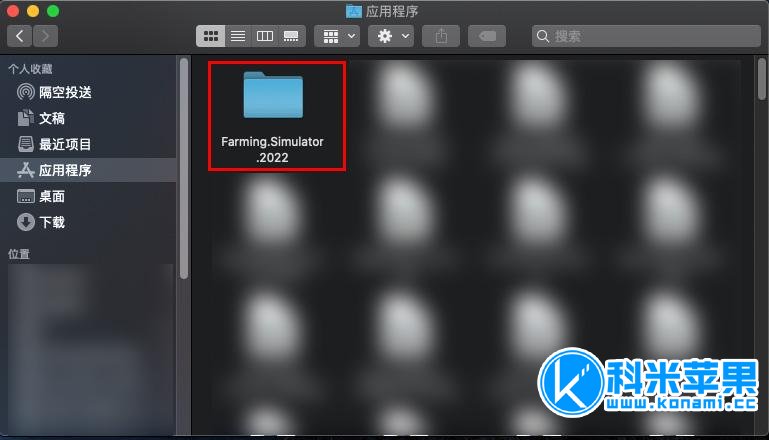
Task: Switch to column view
Action: point(265,36)
